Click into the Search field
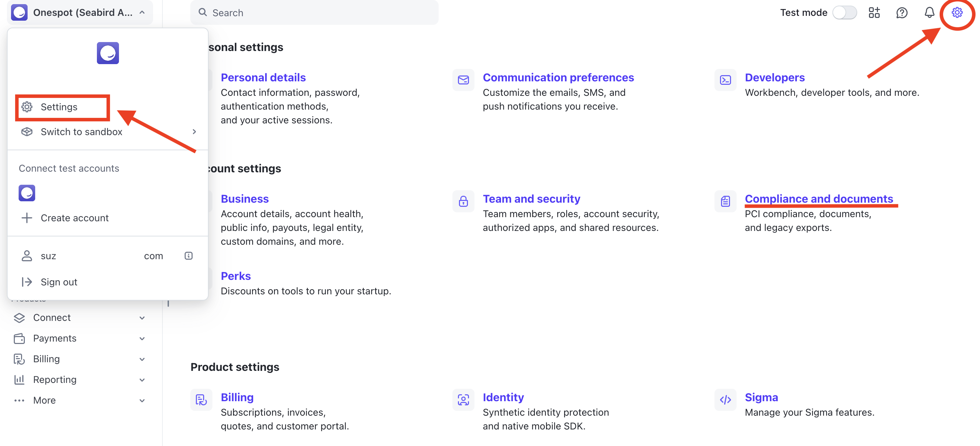 (x=314, y=12)
